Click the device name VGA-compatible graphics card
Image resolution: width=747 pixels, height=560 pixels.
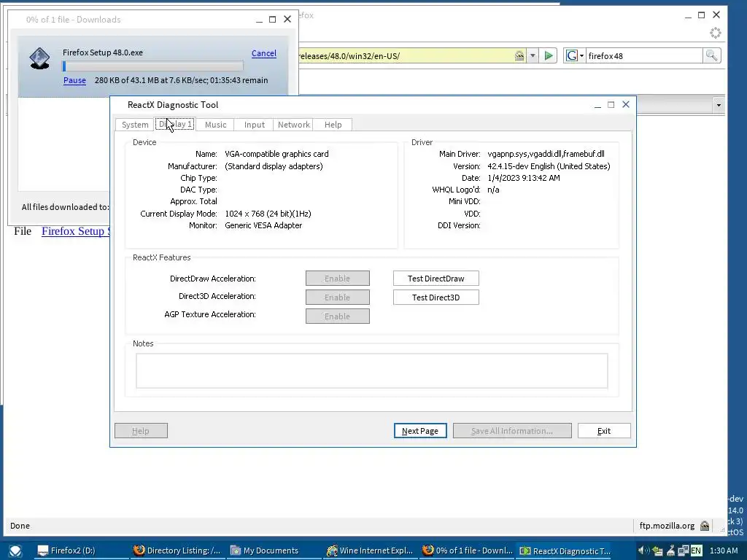point(276,154)
